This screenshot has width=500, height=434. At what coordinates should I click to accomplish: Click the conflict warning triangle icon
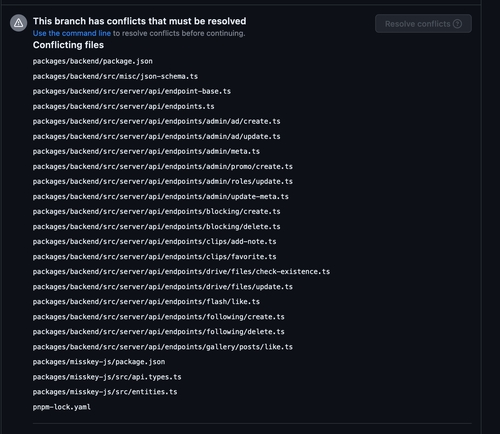[x=18, y=23]
